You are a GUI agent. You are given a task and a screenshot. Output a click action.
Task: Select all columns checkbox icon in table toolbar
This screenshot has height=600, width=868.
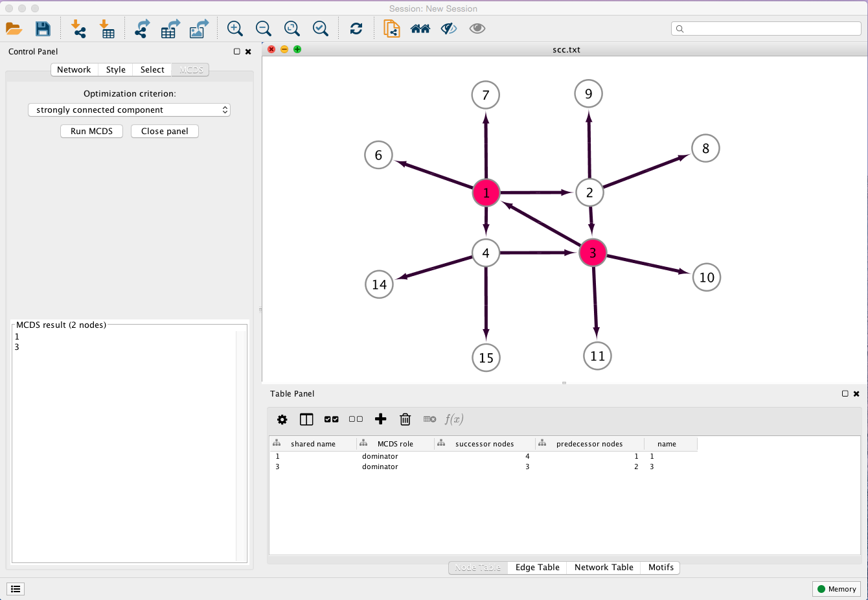(x=331, y=419)
